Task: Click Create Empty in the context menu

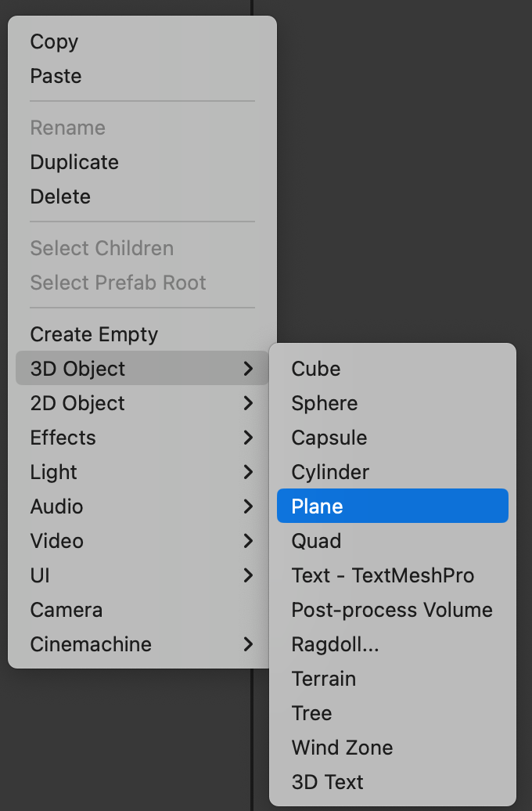Action: [x=142, y=334]
